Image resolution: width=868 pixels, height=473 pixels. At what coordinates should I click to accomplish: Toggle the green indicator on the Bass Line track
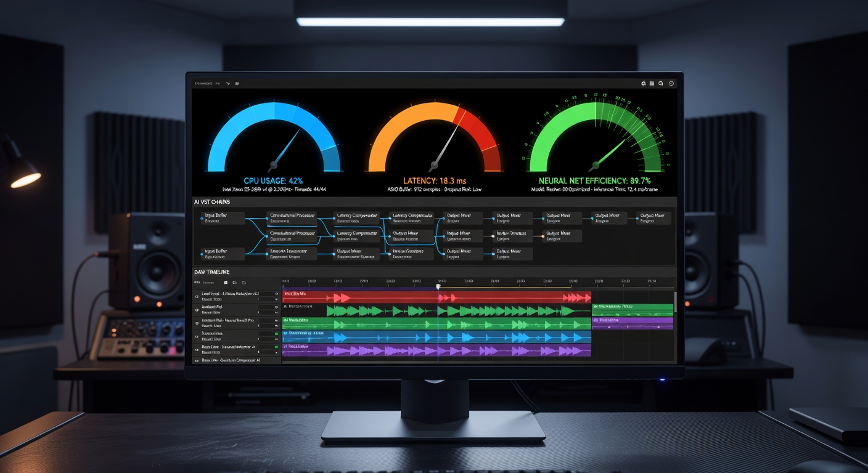coord(276,348)
